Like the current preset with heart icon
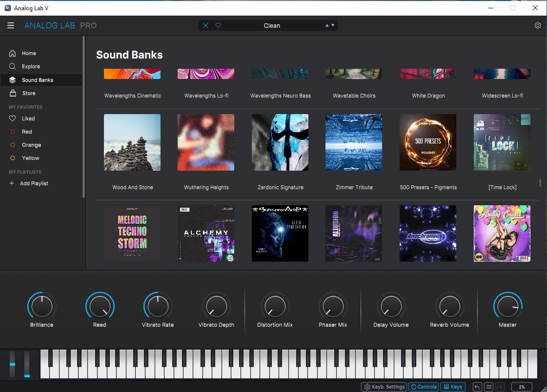The width and height of the screenshot is (547, 392). click(218, 25)
